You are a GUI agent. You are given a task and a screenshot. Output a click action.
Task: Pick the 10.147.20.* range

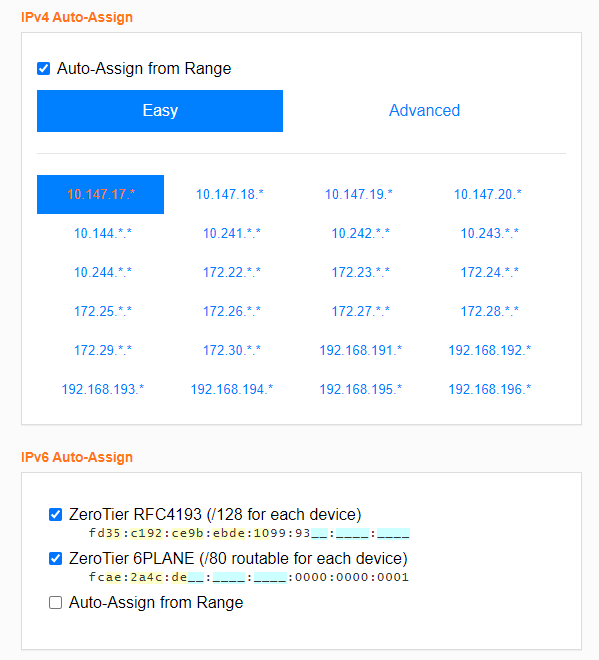click(x=487, y=194)
